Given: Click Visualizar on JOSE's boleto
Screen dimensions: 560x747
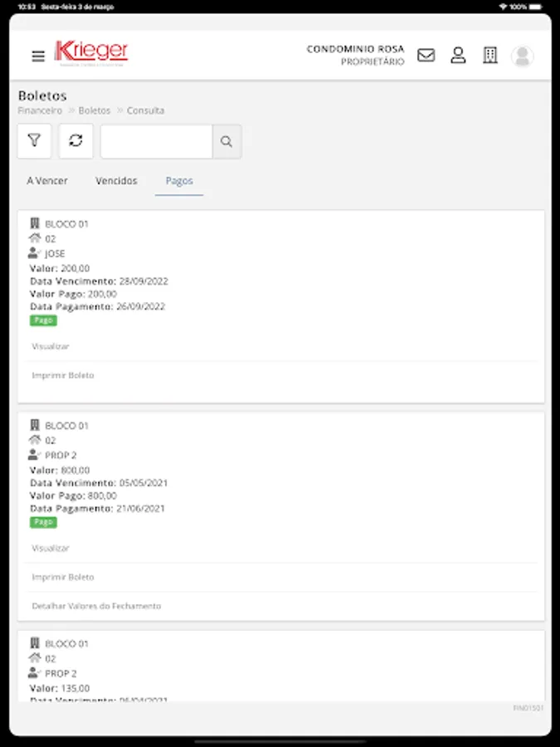Looking at the screenshot, I should (51, 346).
